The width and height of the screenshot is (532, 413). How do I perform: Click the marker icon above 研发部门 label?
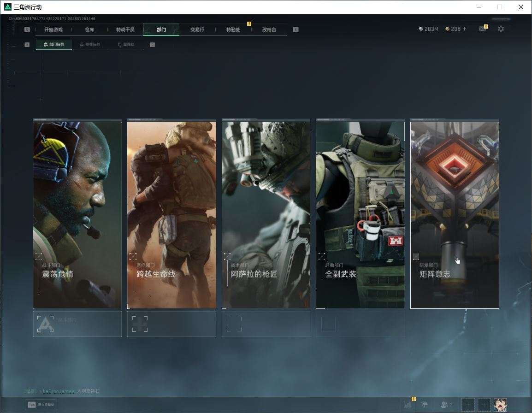tap(416, 257)
